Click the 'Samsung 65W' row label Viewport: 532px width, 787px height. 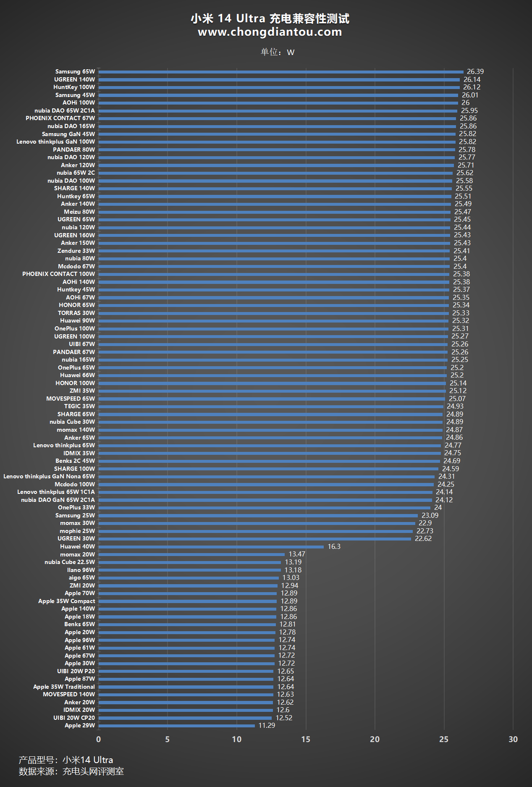(x=75, y=71)
